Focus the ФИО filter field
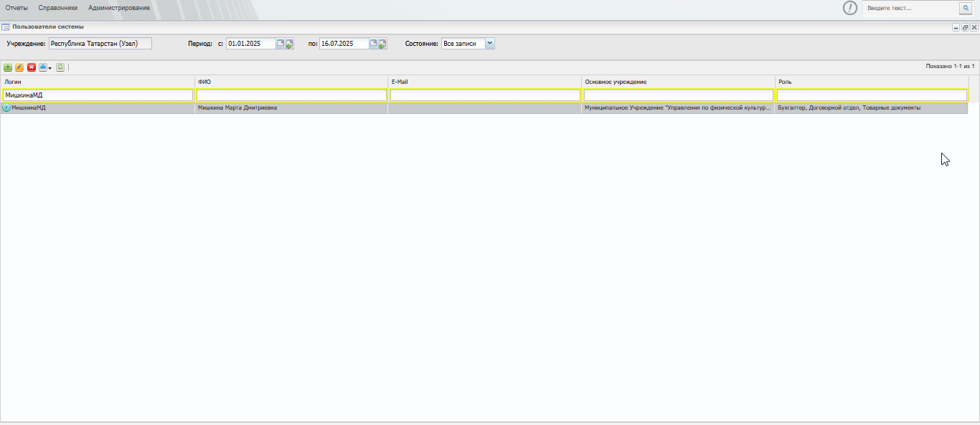 click(291, 95)
